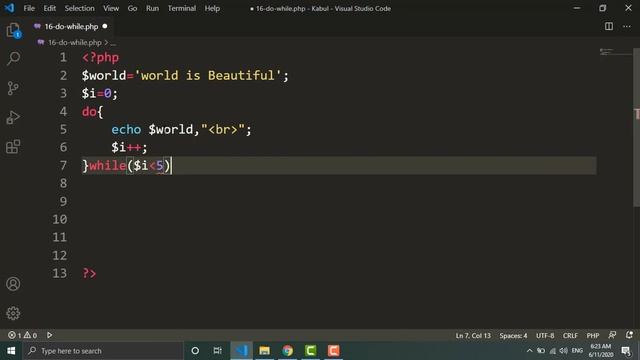This screenshot has height=360, width=640.
Task: Open the Selection menu
Action: (x=79, y=8)
